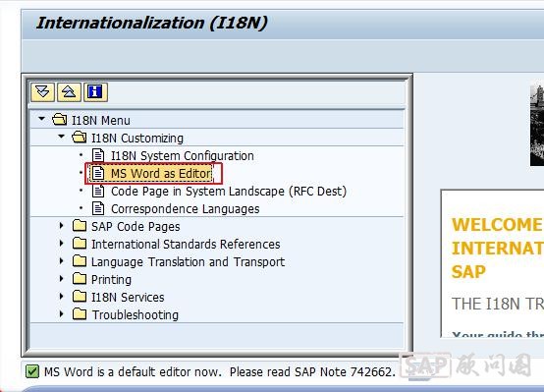
Task: Select SAP Code Pages tree label
Action: [x=136, y=227]
